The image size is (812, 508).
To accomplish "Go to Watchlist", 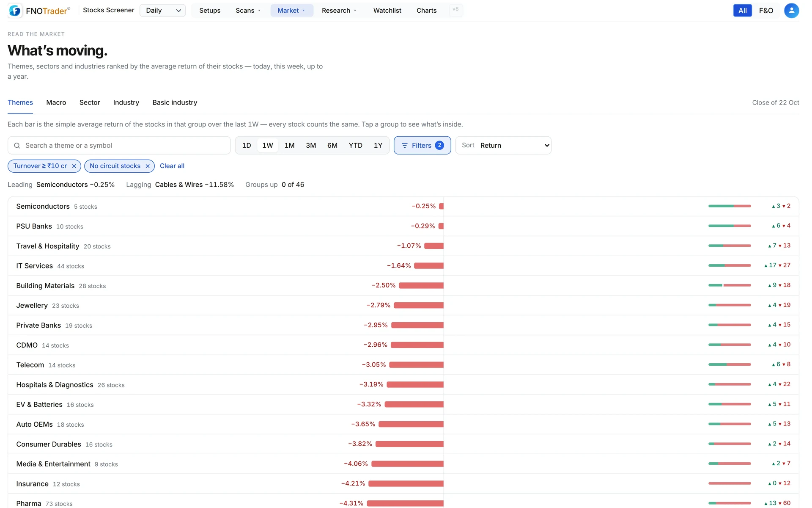I will [387, 11].
